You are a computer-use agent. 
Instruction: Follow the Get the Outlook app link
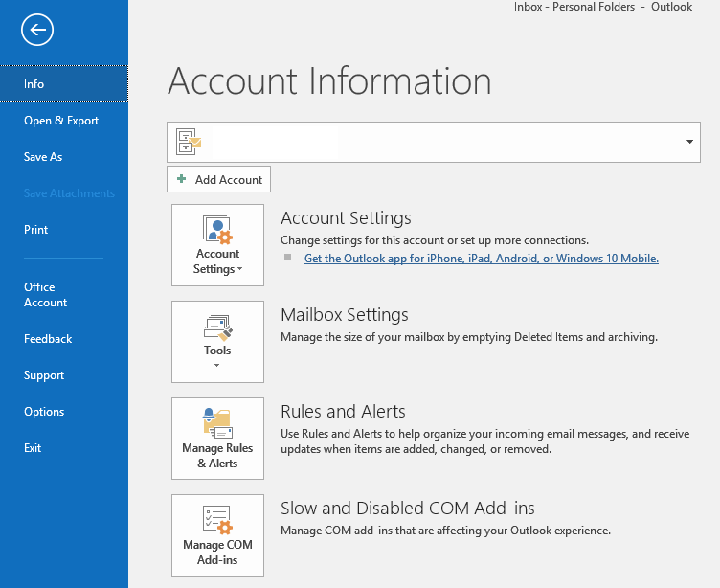click(482, 259)
